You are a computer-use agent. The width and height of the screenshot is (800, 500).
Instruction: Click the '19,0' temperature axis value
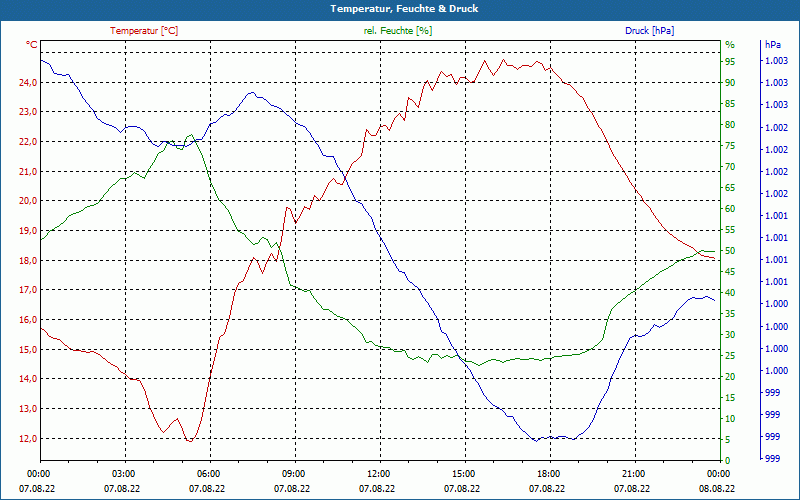pos(28,231)
